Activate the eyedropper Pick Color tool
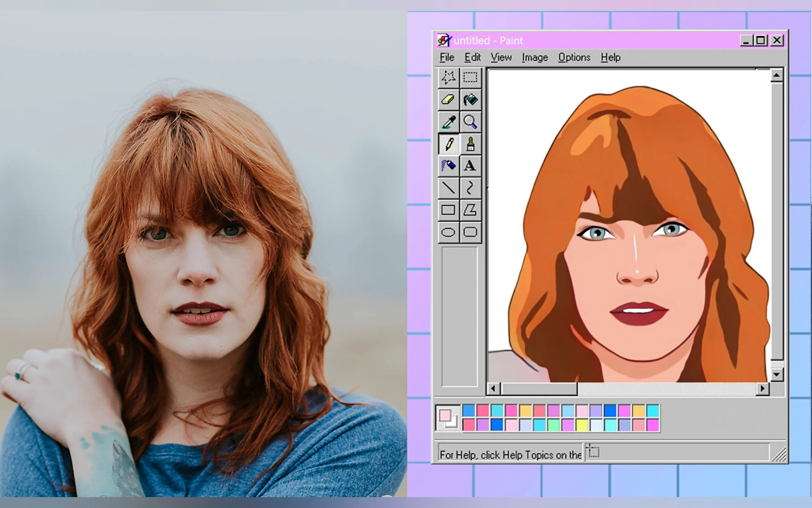This screenshot has width=812, height=508. tap(449, 122)
